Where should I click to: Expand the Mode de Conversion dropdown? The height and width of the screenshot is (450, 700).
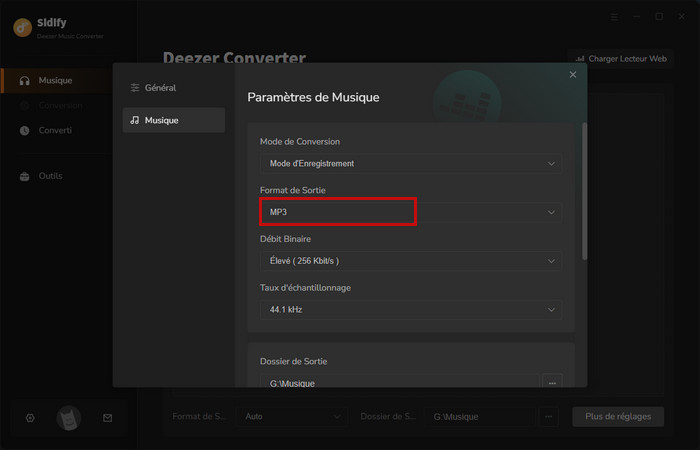(410, 163)
